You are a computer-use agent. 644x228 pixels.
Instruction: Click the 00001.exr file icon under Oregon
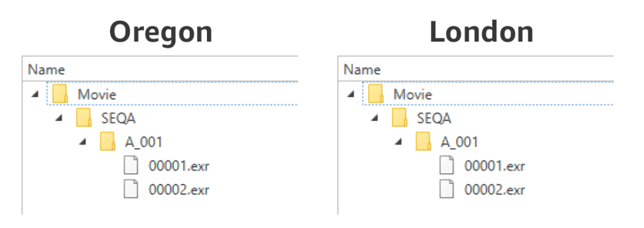click(131, 166)
